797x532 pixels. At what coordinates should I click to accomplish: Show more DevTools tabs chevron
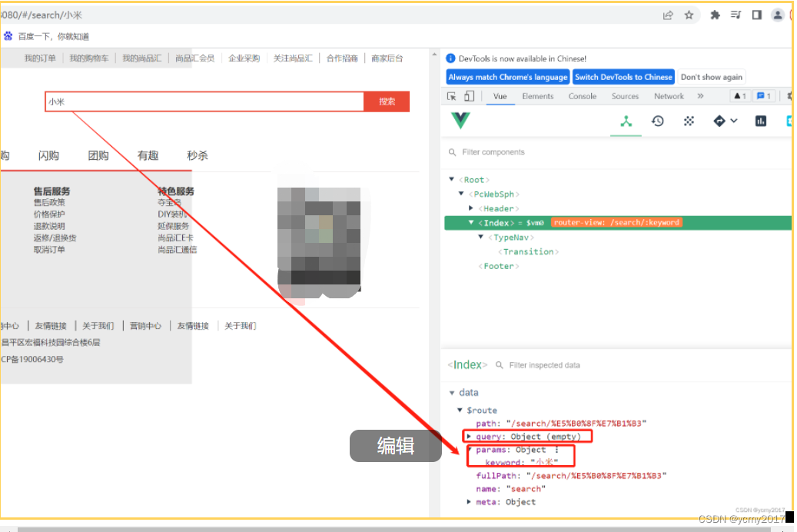point(700,96)
